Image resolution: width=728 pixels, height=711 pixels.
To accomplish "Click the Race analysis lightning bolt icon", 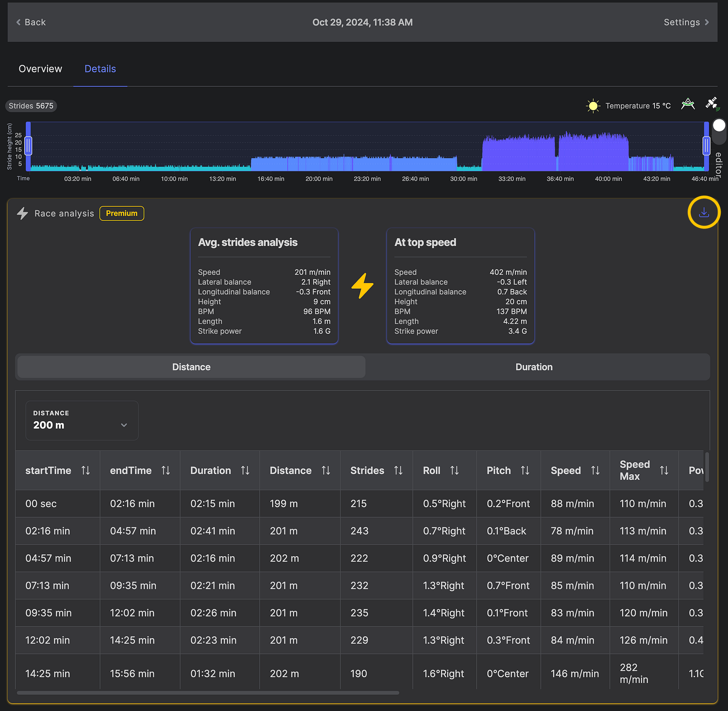I will pyautogui.click(x=22, y=214).
